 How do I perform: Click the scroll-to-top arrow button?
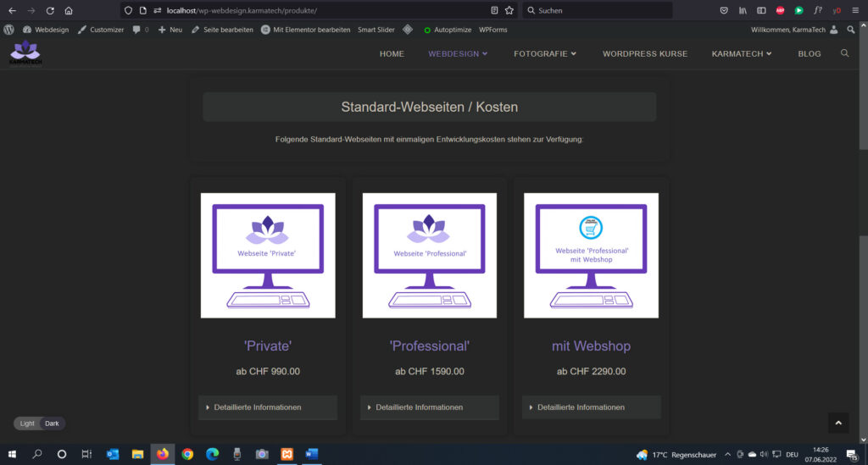tap(837, 423)
